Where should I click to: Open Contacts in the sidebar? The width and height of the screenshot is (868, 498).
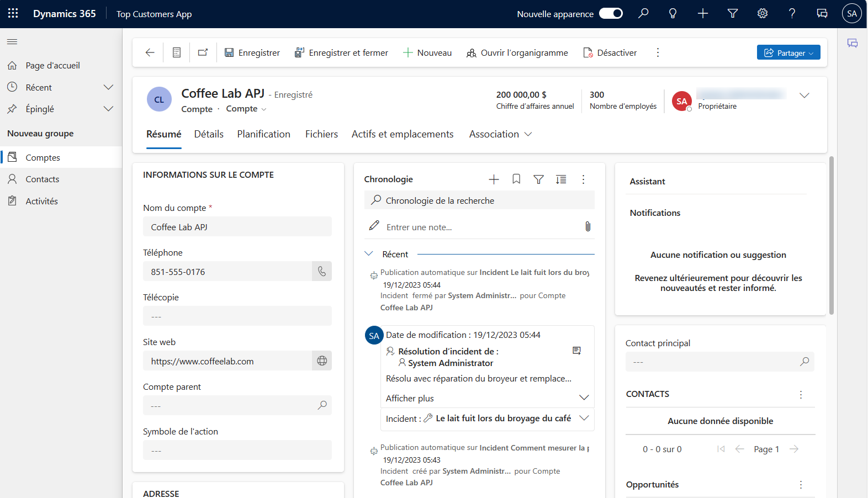point(61,179)
